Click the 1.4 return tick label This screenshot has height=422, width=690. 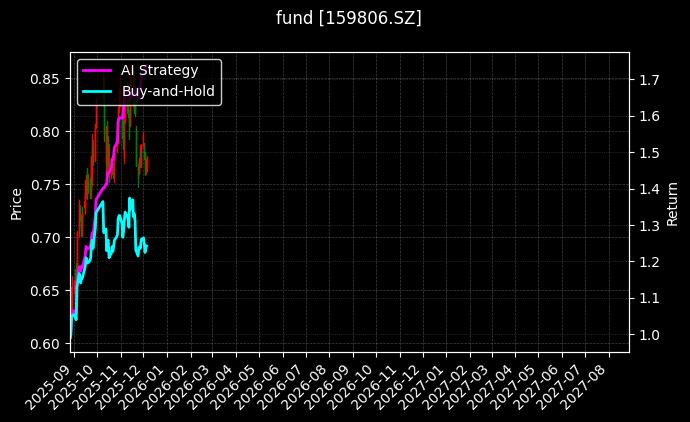point(650,189)
